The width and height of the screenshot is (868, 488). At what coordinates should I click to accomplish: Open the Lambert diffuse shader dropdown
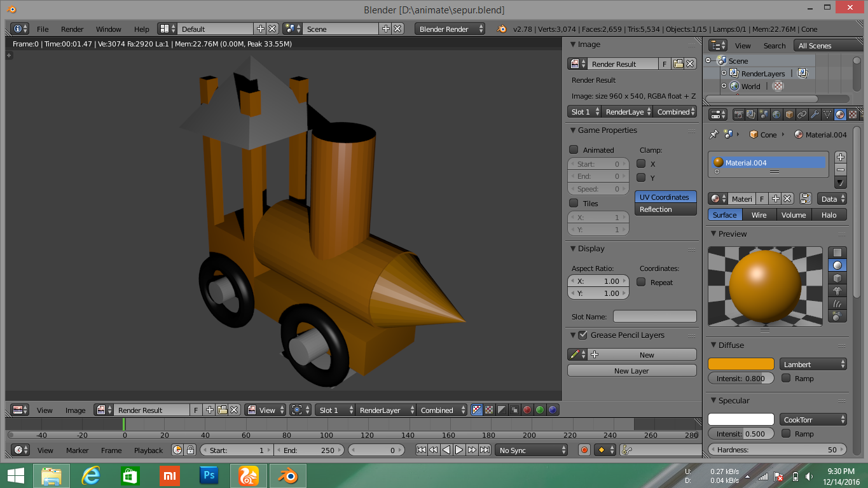tap(813, 365)
